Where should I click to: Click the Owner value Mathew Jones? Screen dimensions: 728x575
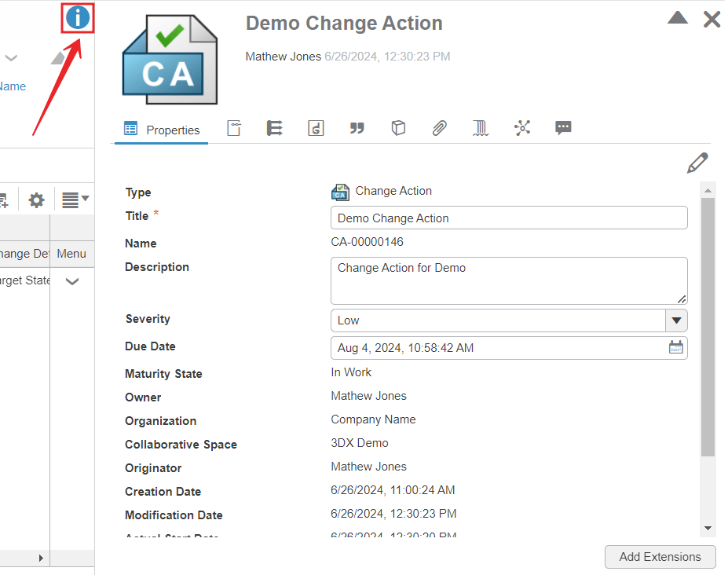click(368, 396)
